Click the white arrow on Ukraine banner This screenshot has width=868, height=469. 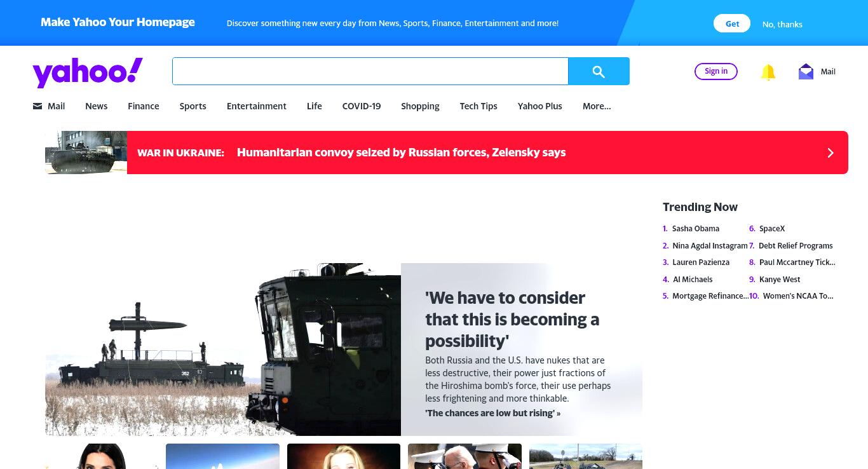[830, 153]
